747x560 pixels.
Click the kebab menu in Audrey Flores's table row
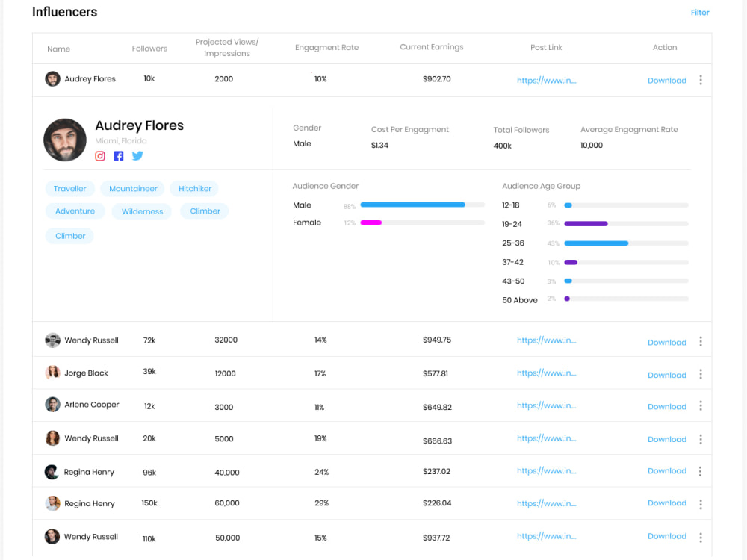click(701, 79)
